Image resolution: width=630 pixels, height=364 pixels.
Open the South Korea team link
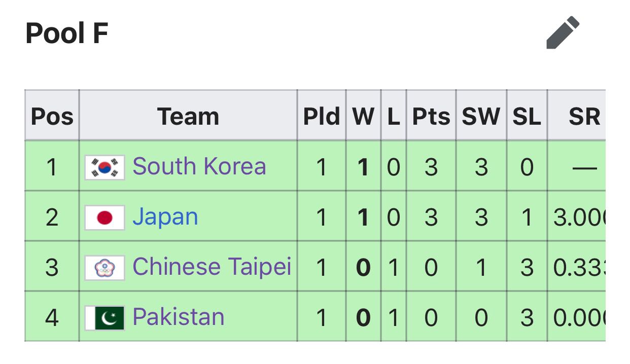(199, 166)
